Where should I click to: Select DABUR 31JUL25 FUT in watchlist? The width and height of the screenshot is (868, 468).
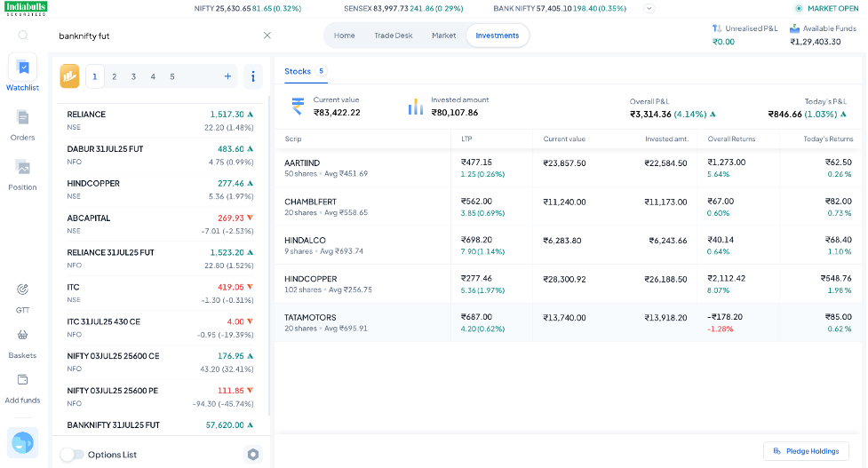(160, 155)
